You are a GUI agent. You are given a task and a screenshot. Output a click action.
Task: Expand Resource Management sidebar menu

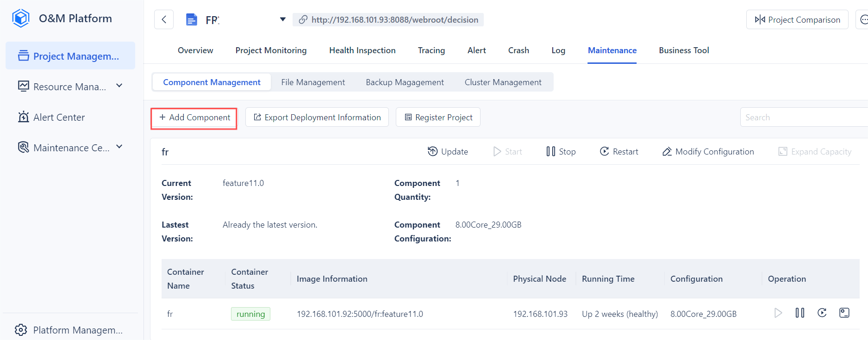click(x=119, y=86)
